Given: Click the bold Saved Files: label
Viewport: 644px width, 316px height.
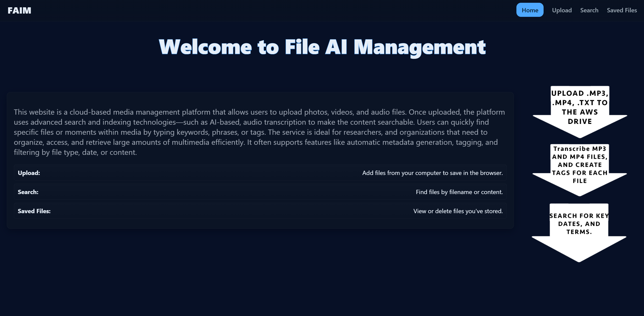Looking at the screenshot, I should [x=34, y=211].
